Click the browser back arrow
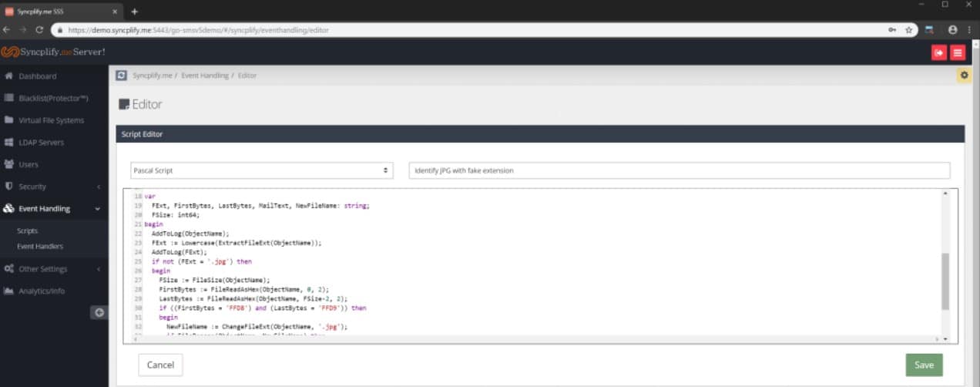Image resolution: width=980 pixels, height=387 pixels. tap(8, 29)
